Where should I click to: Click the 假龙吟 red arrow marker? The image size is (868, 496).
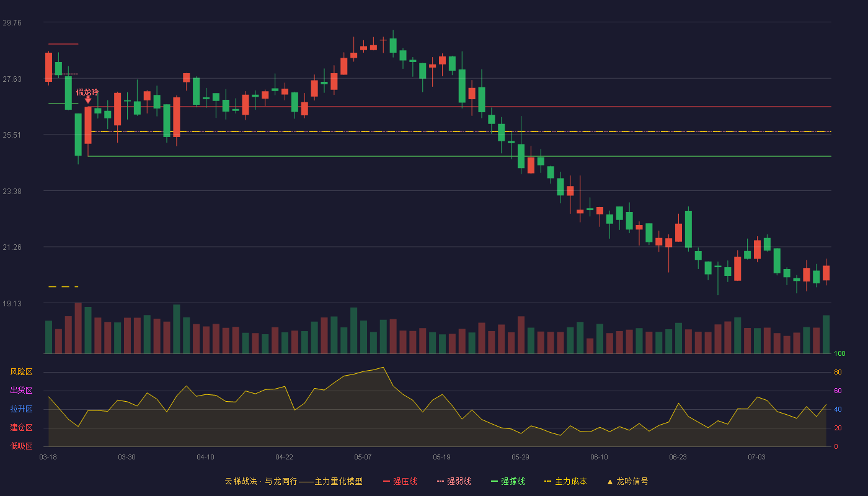tap(88, 100)
